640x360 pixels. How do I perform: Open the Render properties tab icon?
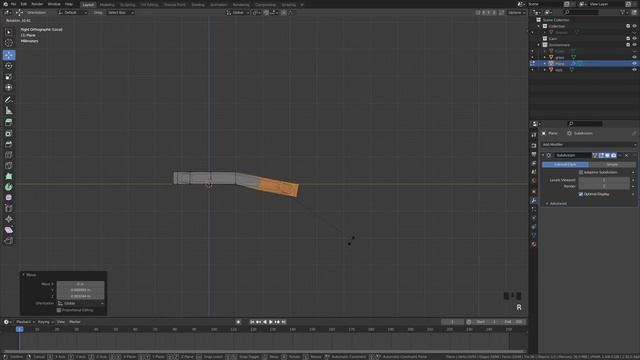[533, 145]
